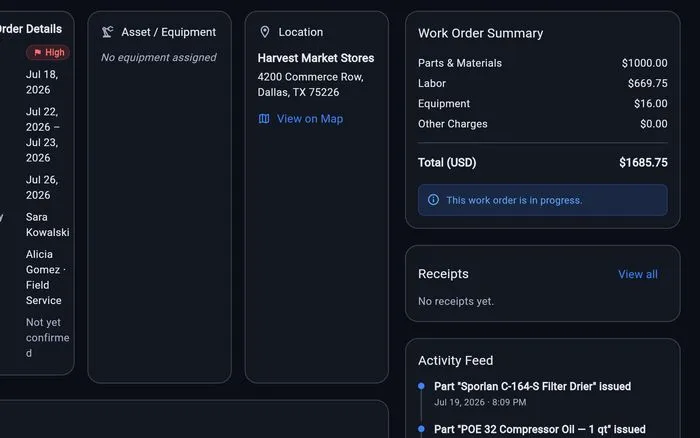
Task: Click the 'Not yet confirmed' text
Action: 47,338
